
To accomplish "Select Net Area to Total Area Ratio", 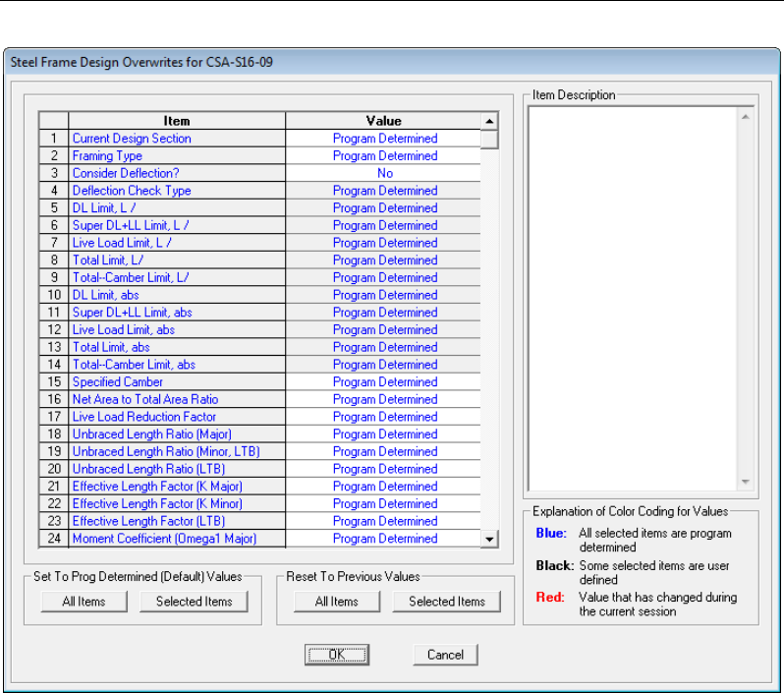I will click(177, 399).
